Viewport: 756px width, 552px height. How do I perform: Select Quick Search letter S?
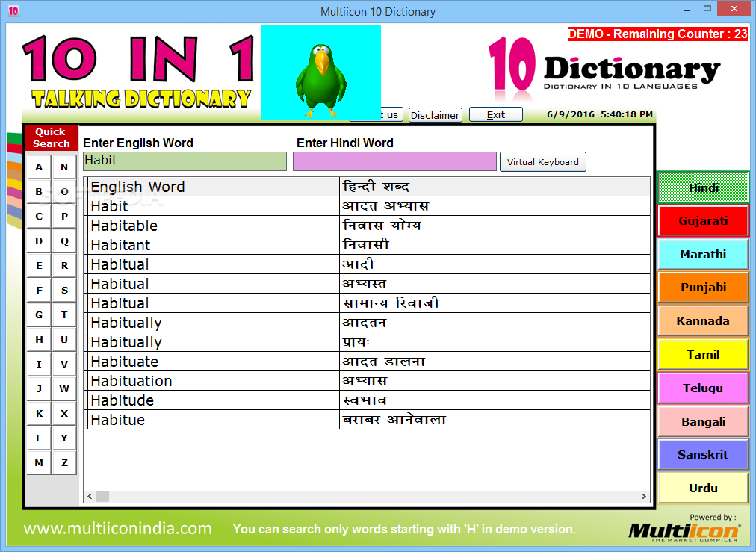[64, 291]
